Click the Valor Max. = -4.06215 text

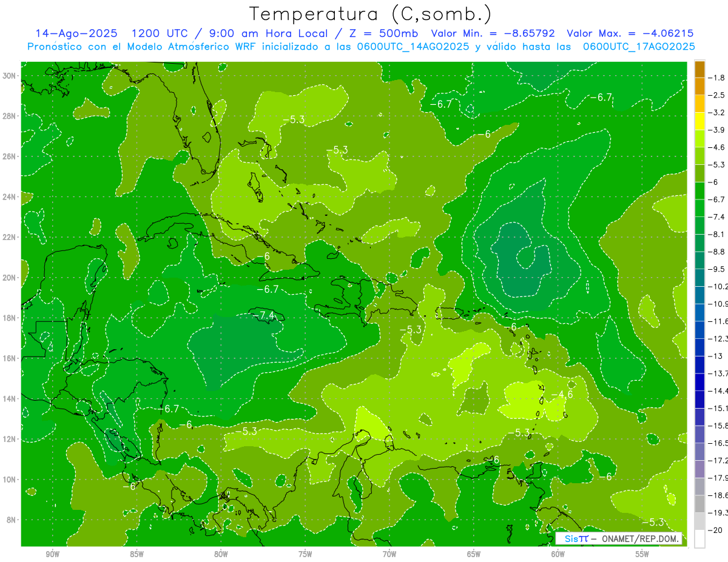(x=629, y=33)
